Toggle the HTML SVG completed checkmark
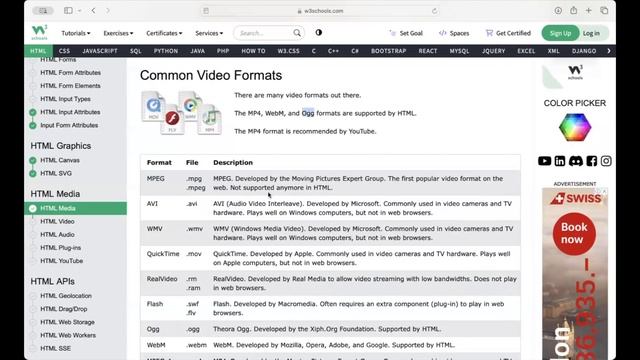This screenshot has width=640, height=360. click(33, 173)
